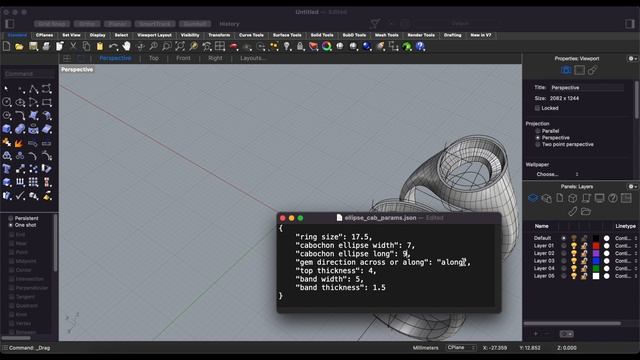Viewport: 640px width, 360px height.
Task: Select the Circle tool in left sidebar
Action: pyautogui.click(x=7, y=102)
